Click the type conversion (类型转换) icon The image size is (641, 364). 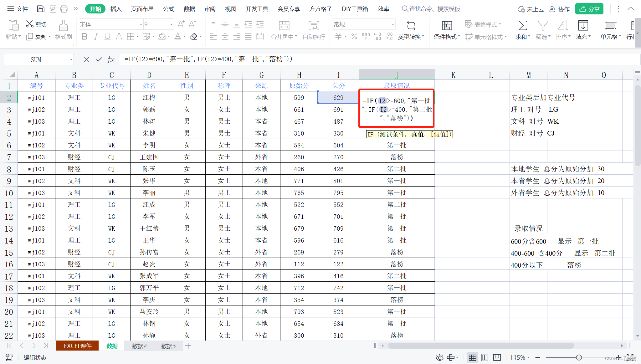[x=411, y=25]
